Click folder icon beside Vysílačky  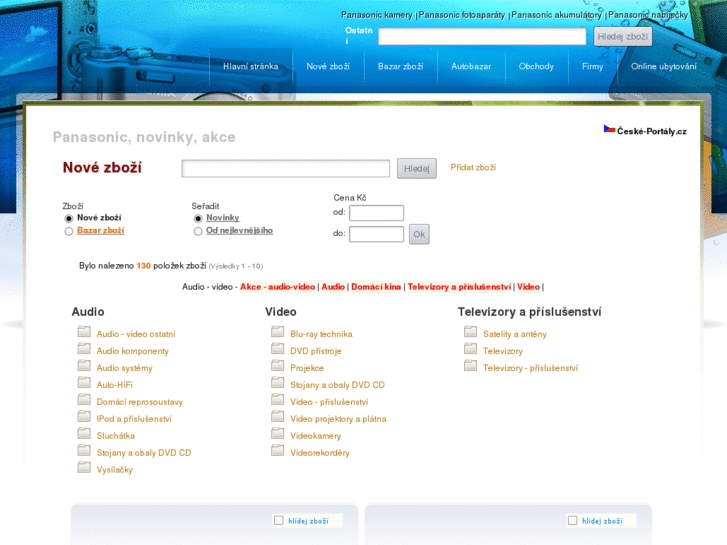(x=84, y=467)
